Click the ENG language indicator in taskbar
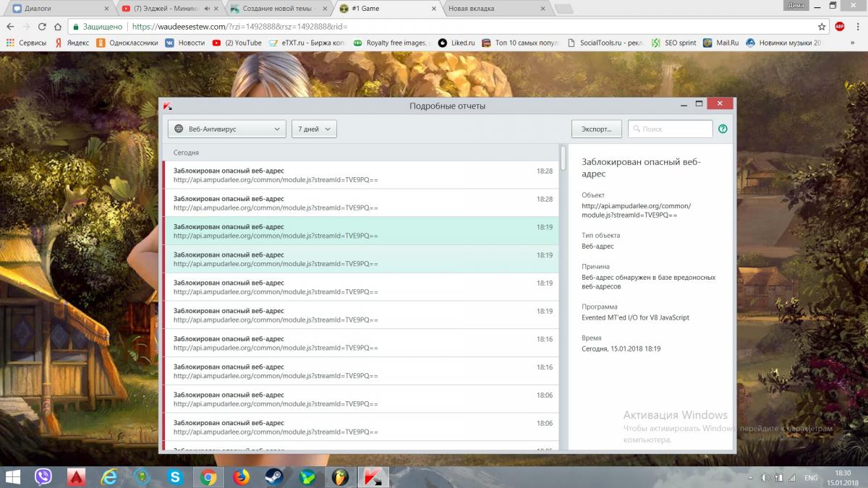This screenshot has width=868, height=488. click(811, 478)
